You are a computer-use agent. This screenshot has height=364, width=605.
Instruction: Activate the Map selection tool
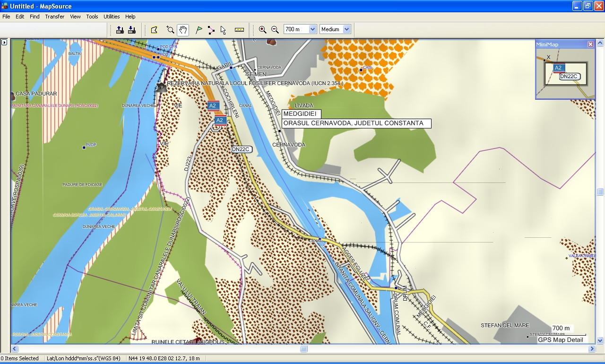pyautogui.click(x=154, y=30)
